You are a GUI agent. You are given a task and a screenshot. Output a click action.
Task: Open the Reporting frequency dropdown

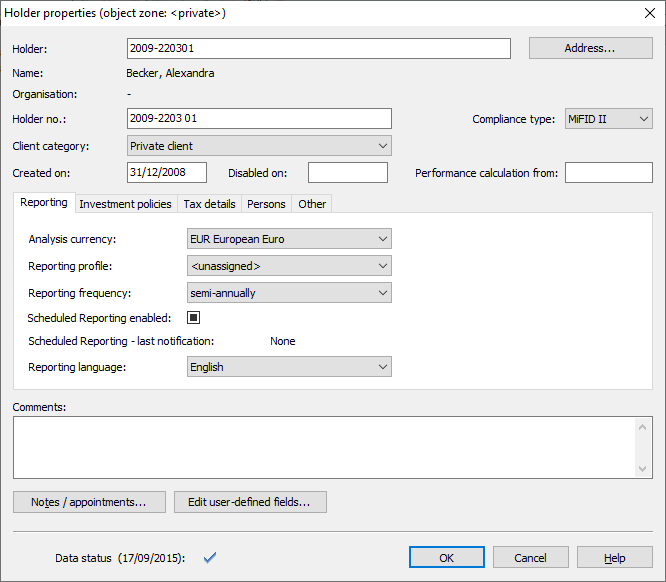coord(290,293)
